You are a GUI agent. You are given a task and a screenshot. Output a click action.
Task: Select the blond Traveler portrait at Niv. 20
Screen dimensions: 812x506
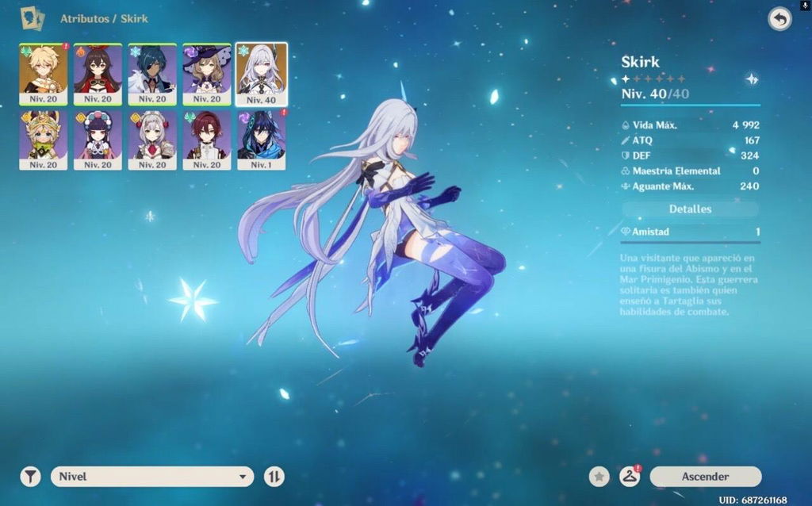click(x=44, y=75)
